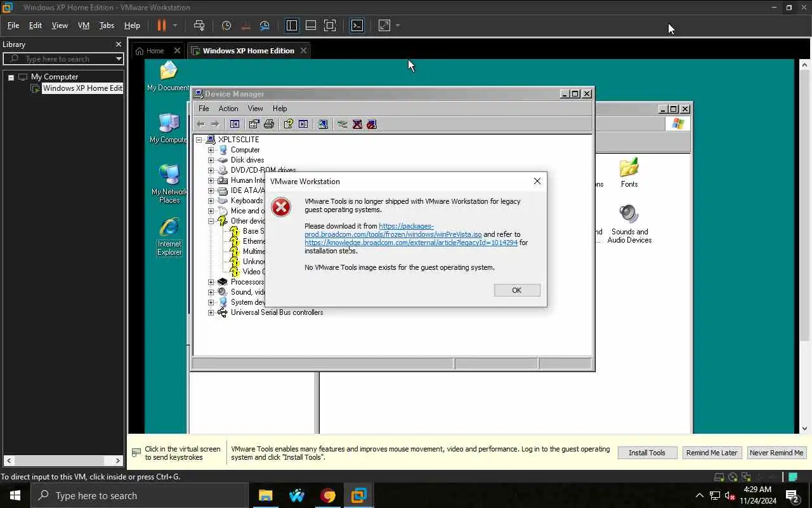Toggle the thumbnail bar toolbar icon
Image resolution: width=812 pixels, height=508 pixels.
(311, 25)
